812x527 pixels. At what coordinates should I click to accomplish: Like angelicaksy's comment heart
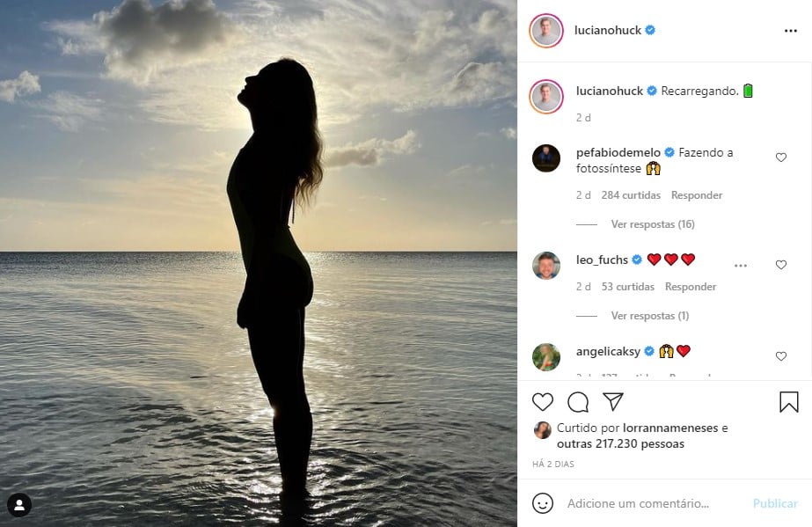(780, 356)
